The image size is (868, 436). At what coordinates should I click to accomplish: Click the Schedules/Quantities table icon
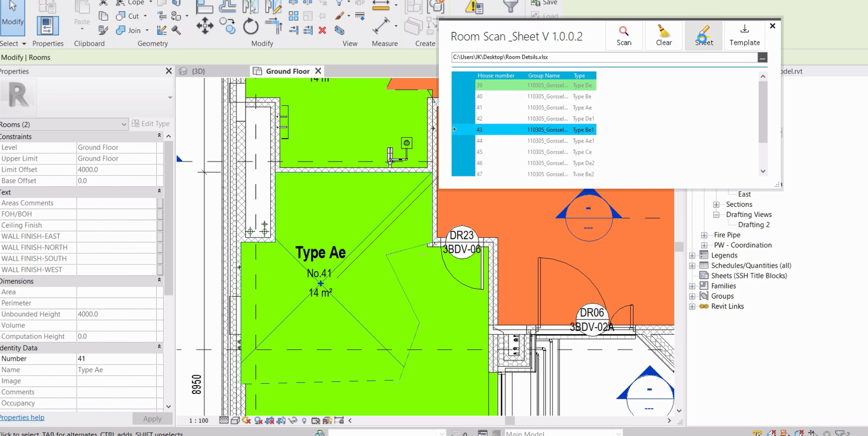704,265
